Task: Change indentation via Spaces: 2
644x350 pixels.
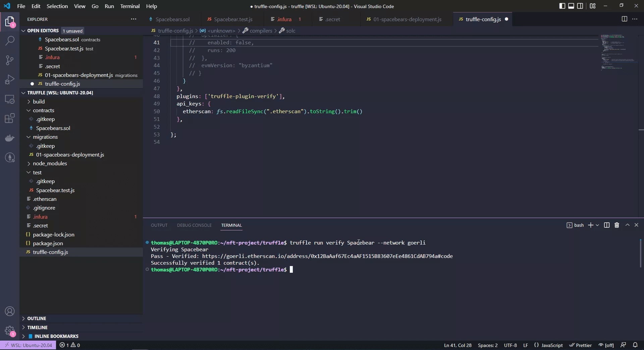Action: click(488, 345)
